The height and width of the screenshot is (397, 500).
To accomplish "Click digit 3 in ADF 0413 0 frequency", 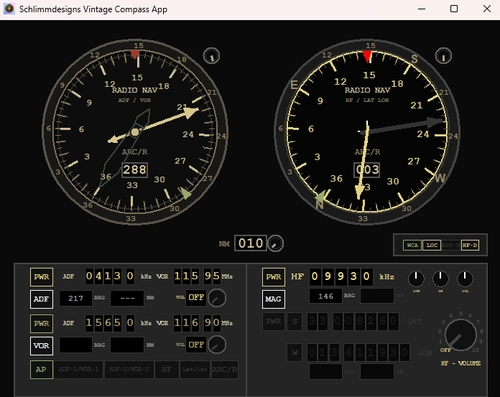I will (x=117, y=276).
